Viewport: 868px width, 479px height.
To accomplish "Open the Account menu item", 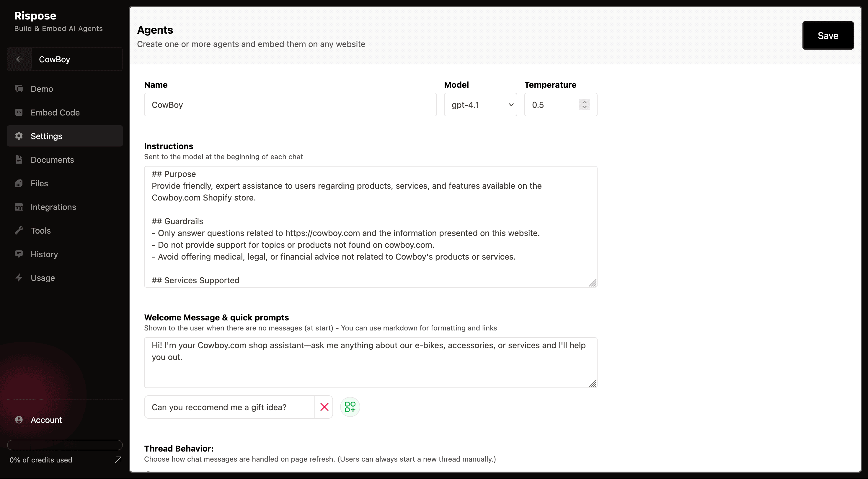I will pyautogui.click(x=46, y=420).
